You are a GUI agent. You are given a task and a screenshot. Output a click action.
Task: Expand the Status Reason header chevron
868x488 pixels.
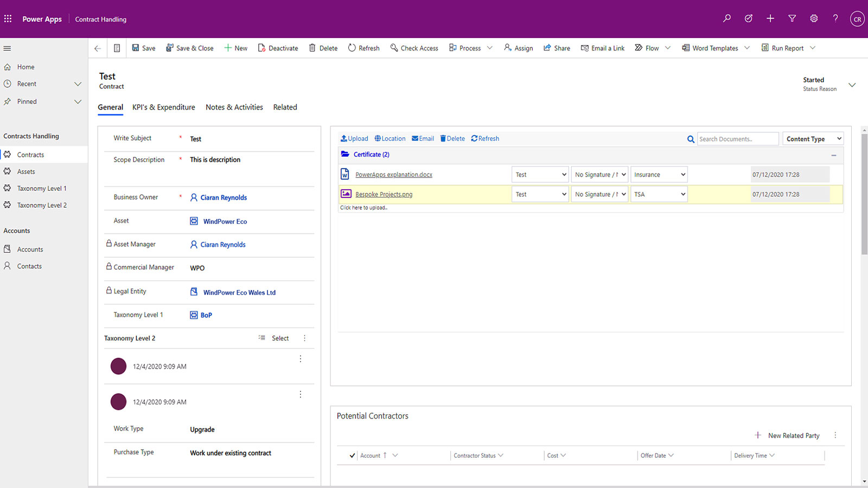coord(852,85)
